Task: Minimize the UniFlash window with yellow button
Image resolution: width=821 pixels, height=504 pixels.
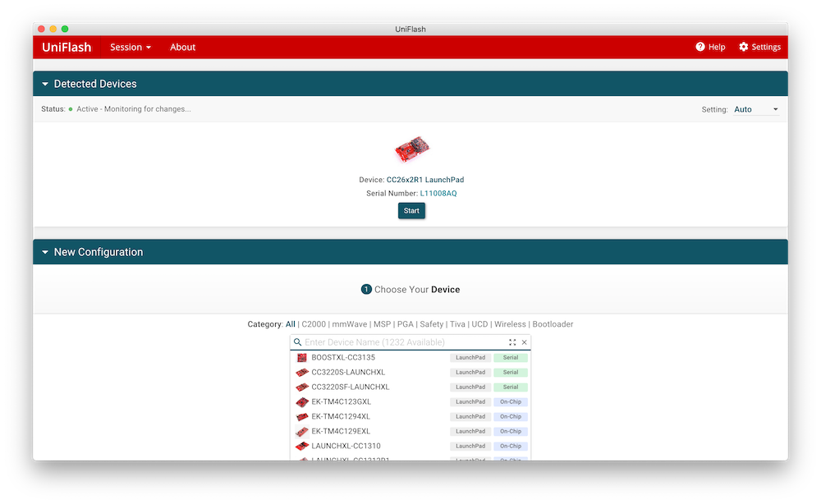Action: (53, 29)
